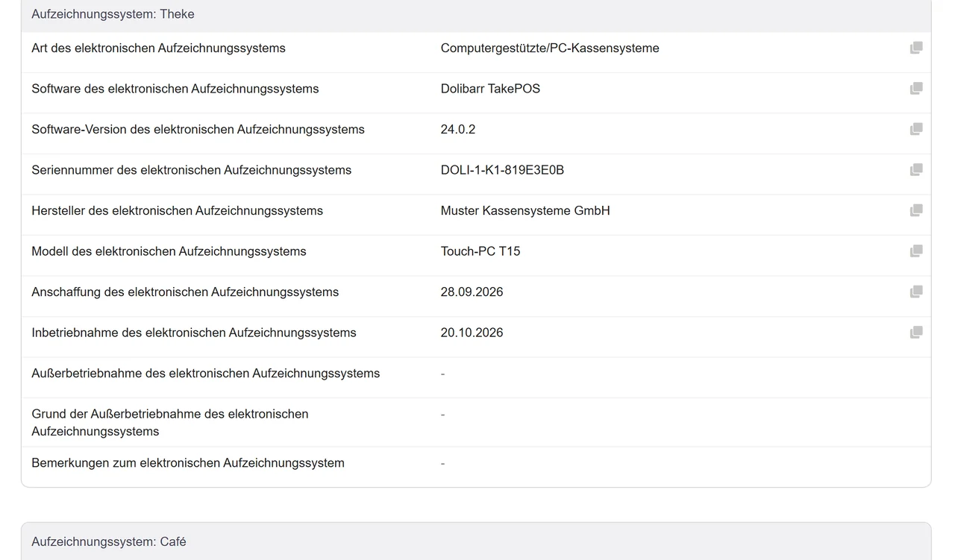The height and width of the screenshot is (560, 955).
Task: Click label 'Hersteller des elektronischen Aufzeichnungssystems'
Action: [177, 211]
